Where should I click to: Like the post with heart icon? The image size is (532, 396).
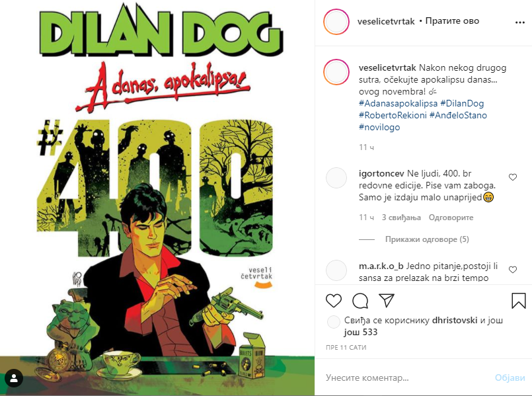(x=334, y=301)
